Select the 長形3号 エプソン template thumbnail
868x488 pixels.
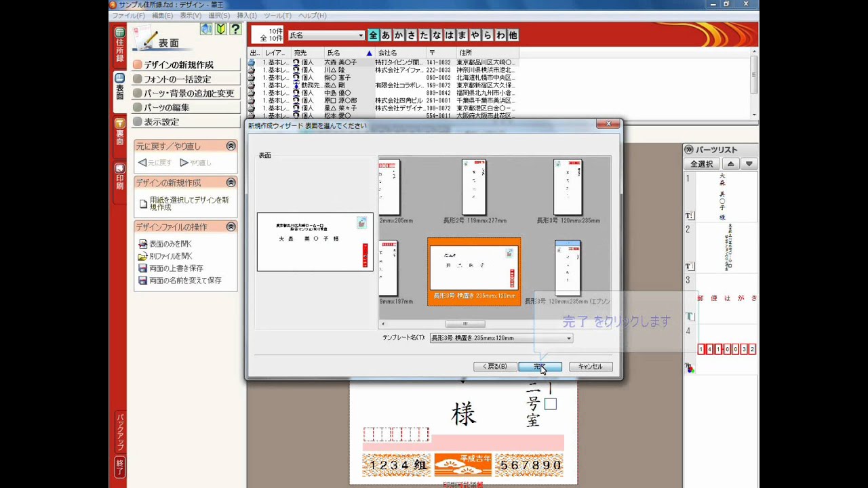568,268
